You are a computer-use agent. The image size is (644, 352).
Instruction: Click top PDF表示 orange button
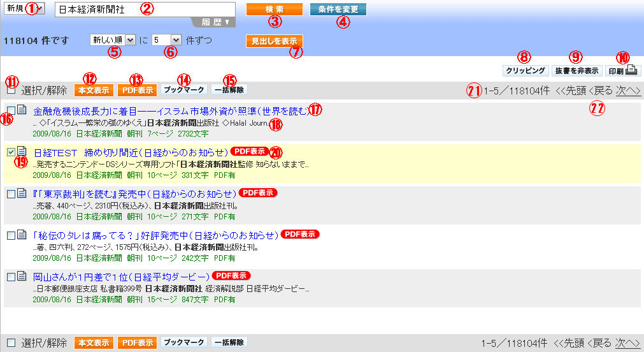pyautogui.click(x=137, y=90)
